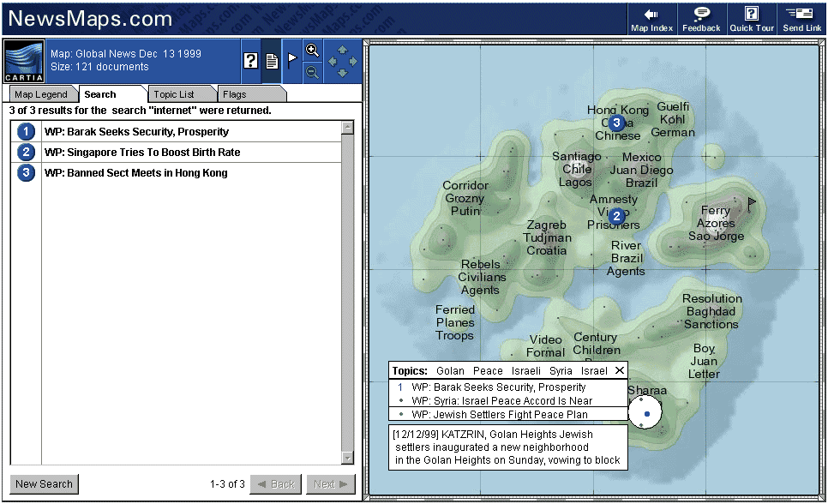Zoom in on the news map

tap(312, 50)
